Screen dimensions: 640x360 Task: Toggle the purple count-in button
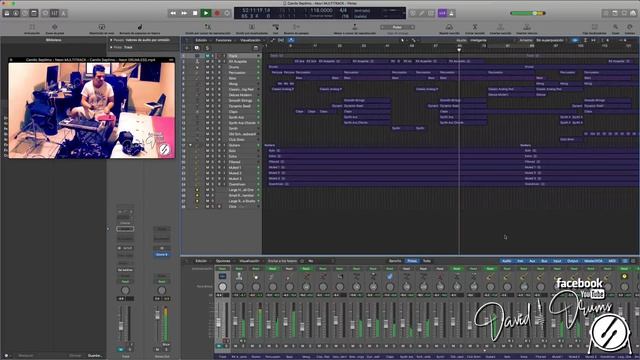pyautogui.click(x=442, y=13)
